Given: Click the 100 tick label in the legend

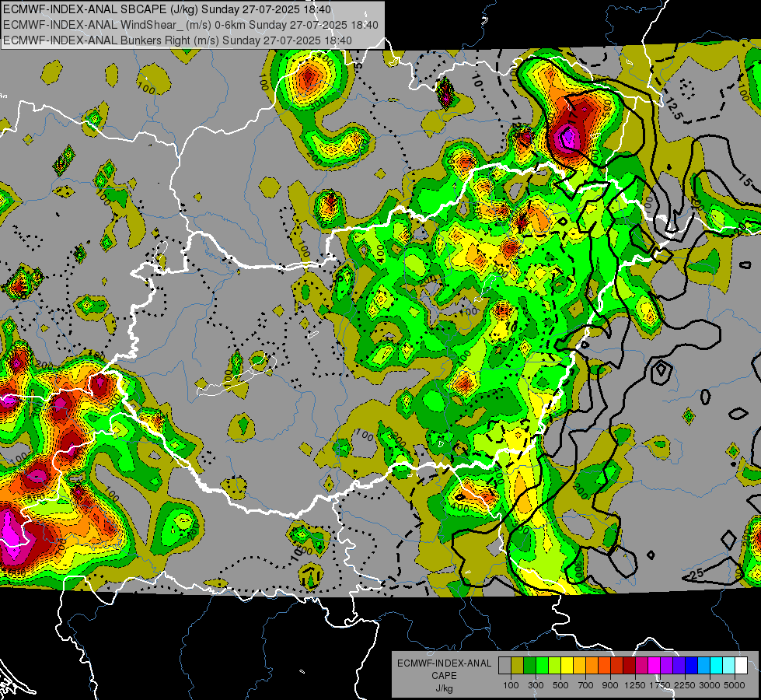Looking at the screenshot, I should [x=511, y=685].
